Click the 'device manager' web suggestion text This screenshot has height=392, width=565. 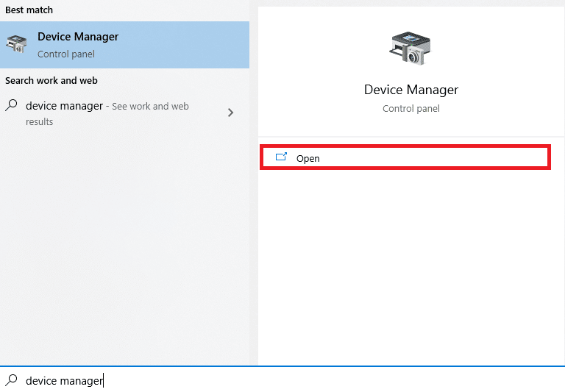(x=64, y=106)
